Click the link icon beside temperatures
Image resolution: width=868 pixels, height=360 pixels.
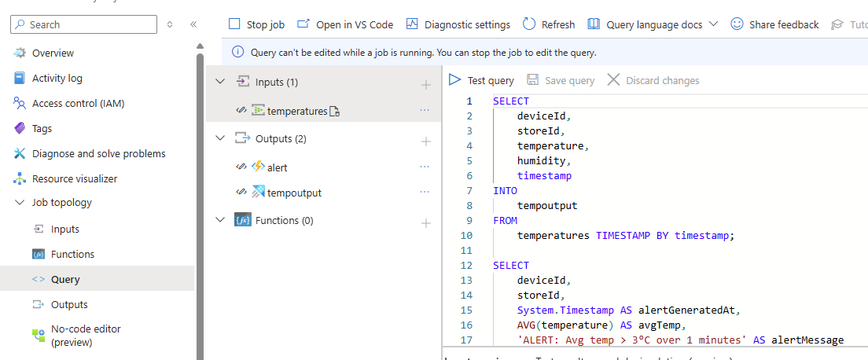pos(241,110)
